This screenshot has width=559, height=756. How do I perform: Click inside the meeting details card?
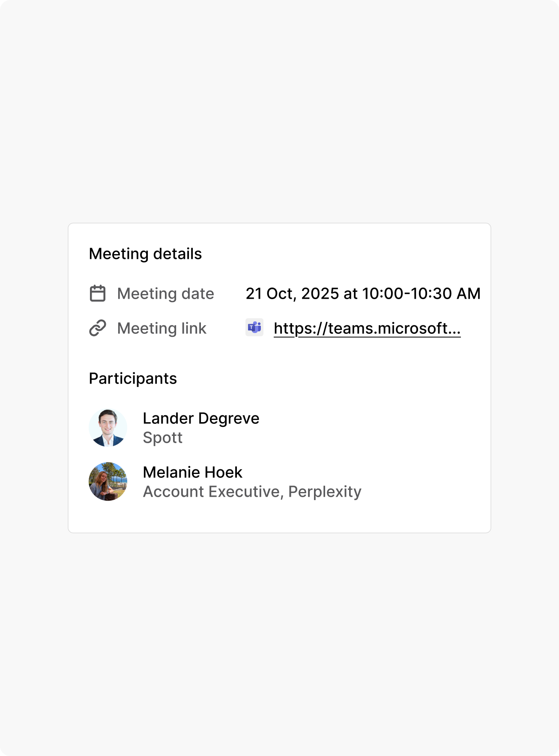pos(279,377)
